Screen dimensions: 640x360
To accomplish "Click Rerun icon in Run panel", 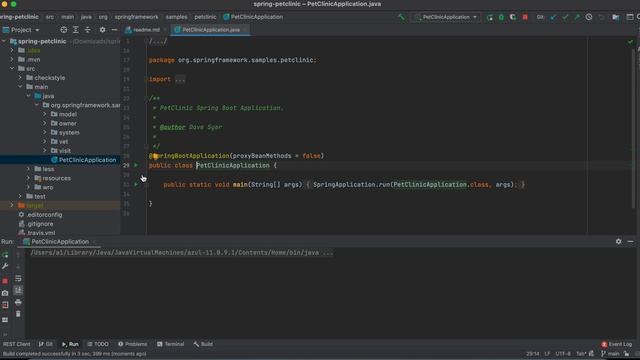I will tap(5, 255).
